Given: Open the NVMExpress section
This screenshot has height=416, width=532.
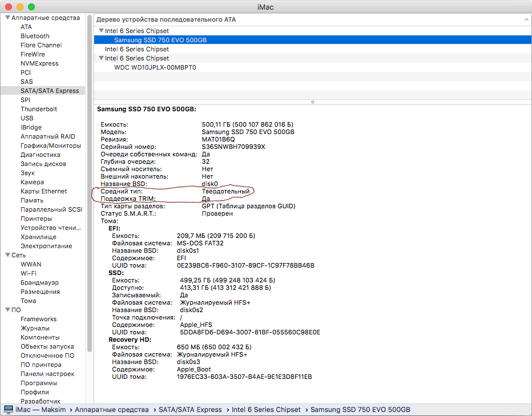Looking at the screenshot, I should click(39, 63).
